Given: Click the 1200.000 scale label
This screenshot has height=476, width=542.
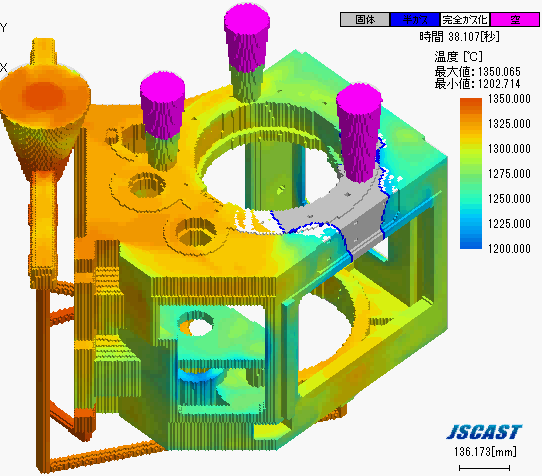Looking at the screenshot, I should (509, 249).
